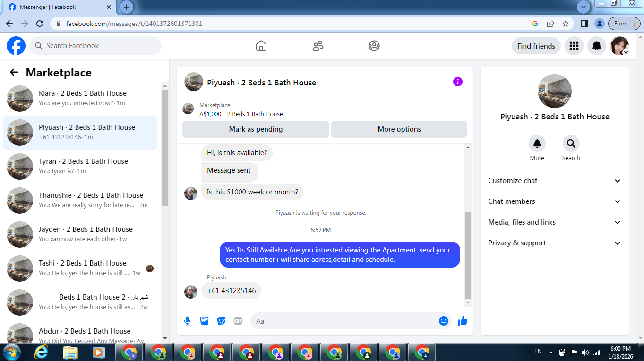Click the browser back arrow
The image size is (644, 361).
[10, 24]
